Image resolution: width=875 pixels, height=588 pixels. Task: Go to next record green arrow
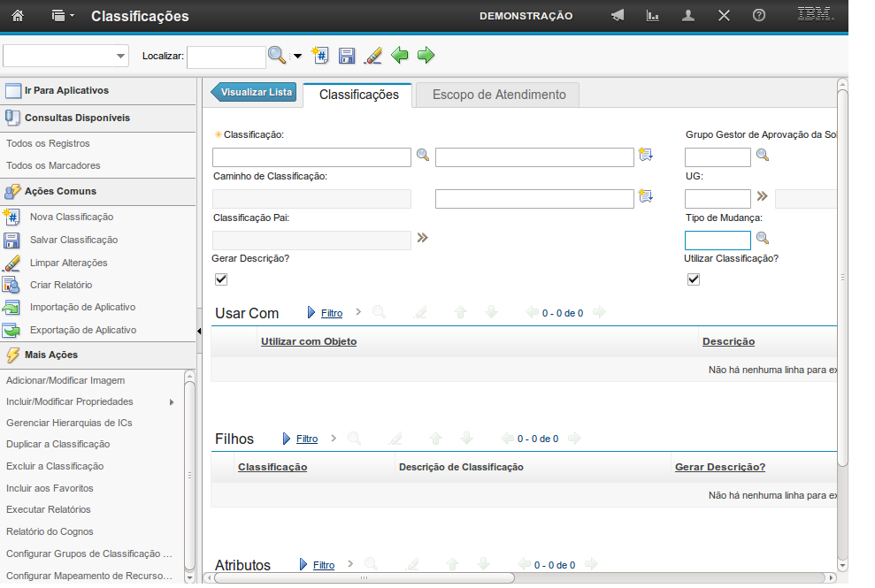pyautogui.click(x=426, y=56)
